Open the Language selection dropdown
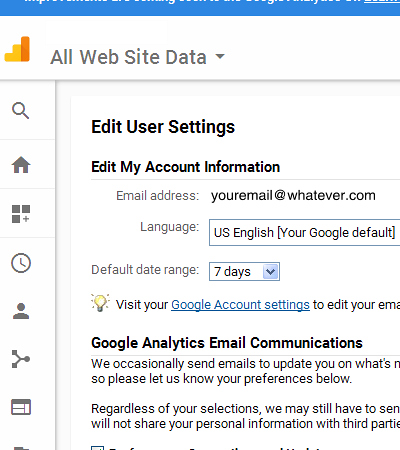The width and height of the screenshot is (400, 450). [x=304, y=232]
